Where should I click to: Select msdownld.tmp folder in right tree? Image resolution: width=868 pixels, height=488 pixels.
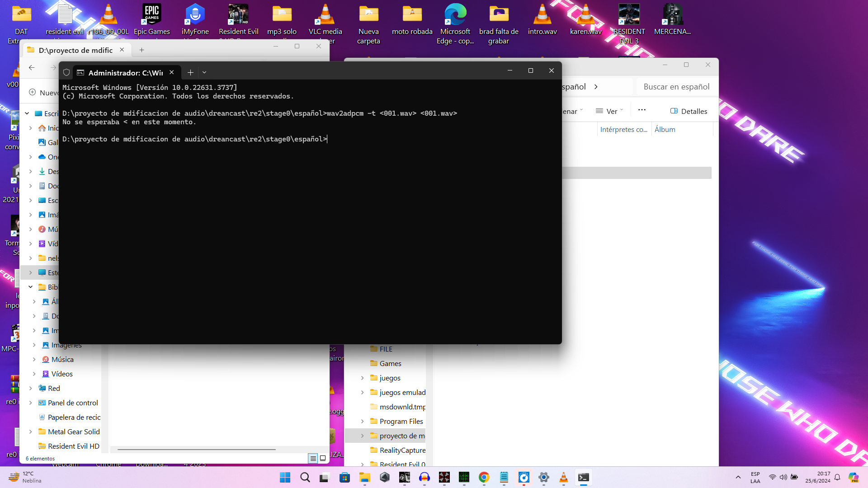398,407
